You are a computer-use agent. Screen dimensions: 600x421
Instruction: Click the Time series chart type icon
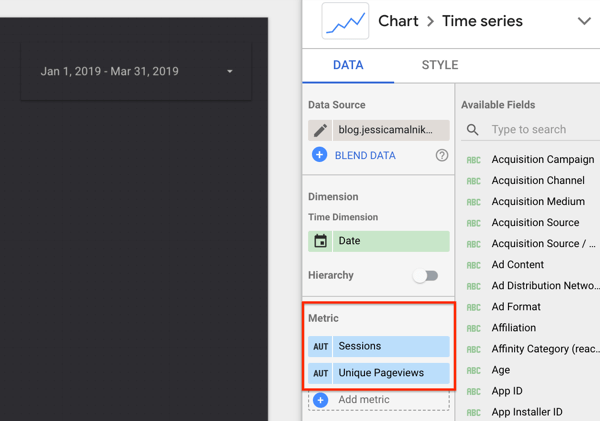345,21
